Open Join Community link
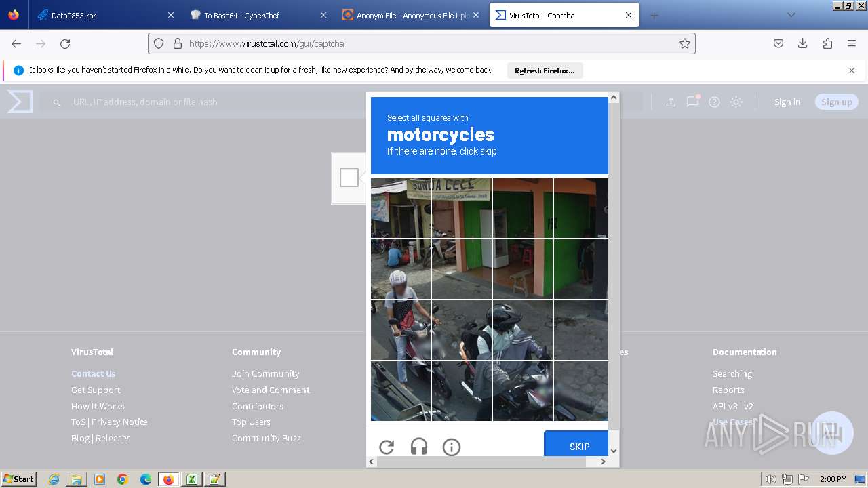Viewport: 868px width, 488px height. tap(265, 373)
